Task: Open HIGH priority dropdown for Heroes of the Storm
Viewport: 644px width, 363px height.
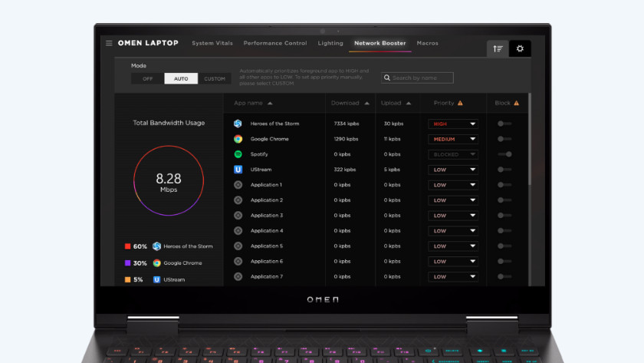Action: point(453,124)
